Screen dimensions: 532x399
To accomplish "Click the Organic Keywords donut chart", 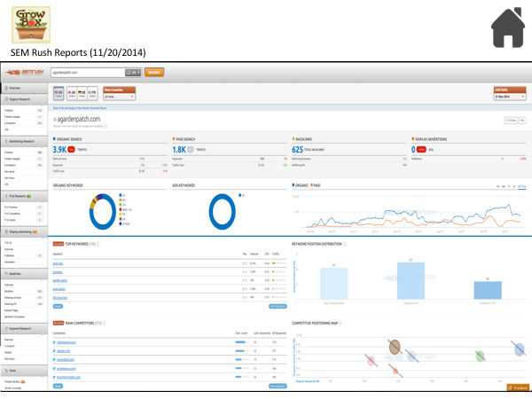I will [x=103, y=211].
